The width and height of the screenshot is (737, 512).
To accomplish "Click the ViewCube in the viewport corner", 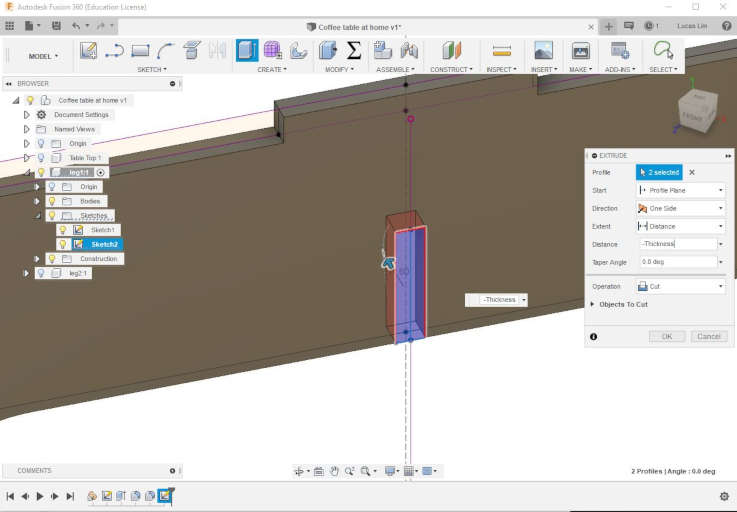I will point(696,112).
